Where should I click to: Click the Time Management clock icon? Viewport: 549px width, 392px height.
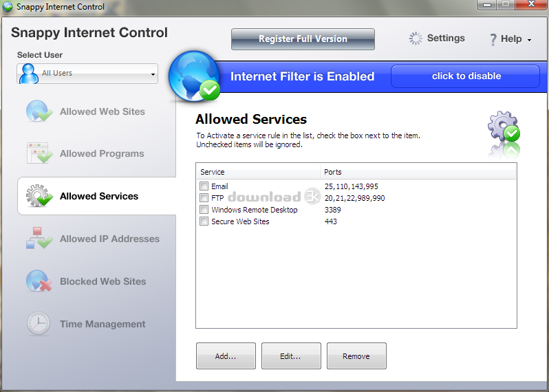(39, 324)
